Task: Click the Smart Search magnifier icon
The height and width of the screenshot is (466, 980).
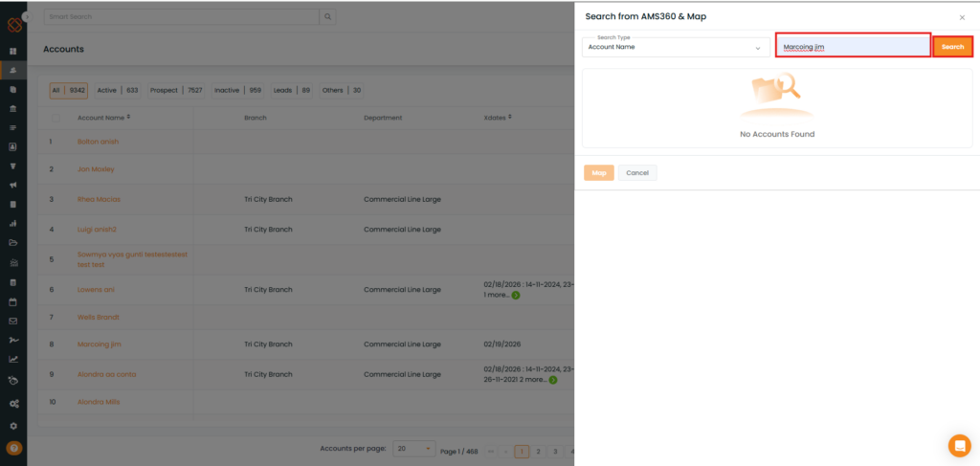Action: [x=327, y=17]
